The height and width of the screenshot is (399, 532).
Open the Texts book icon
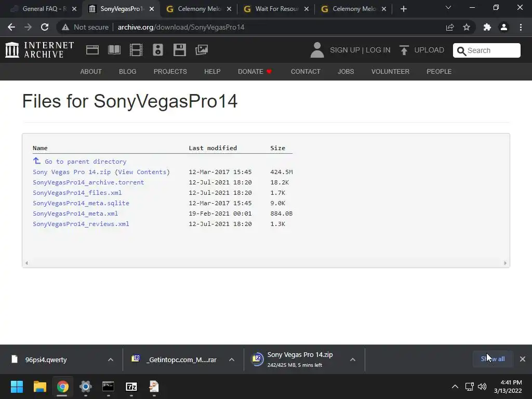pos(114,50)
